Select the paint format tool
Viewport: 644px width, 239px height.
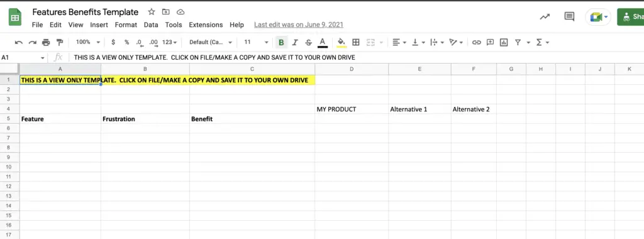click(x=60, y=42)
